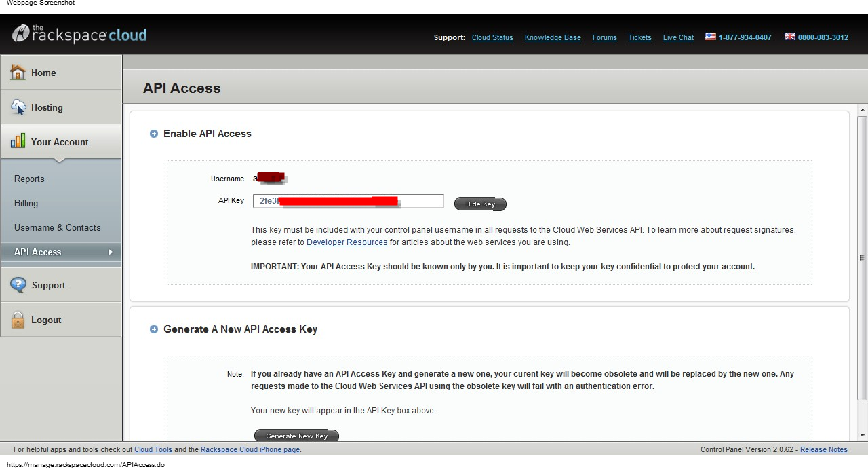868x469 pixels.
Task: Open the Rackspace Cloud iPhone page link
Action: (250, 449)
